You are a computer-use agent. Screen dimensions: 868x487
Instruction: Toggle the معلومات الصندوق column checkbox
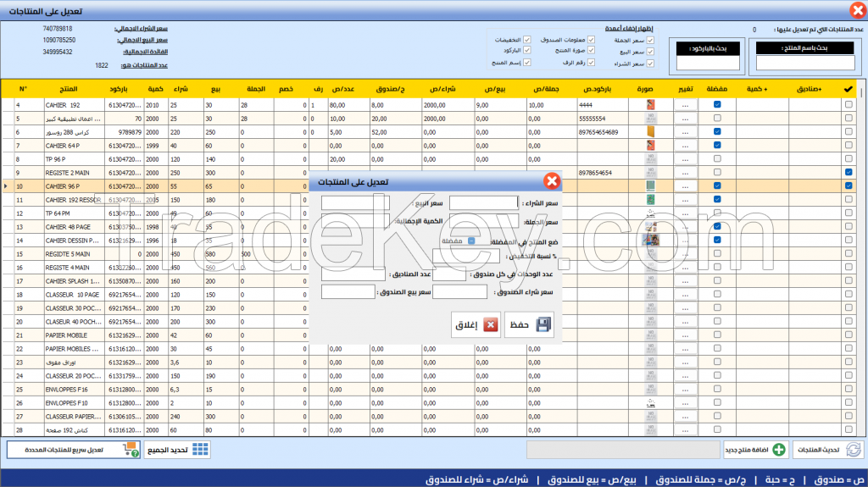pos(591,40)
